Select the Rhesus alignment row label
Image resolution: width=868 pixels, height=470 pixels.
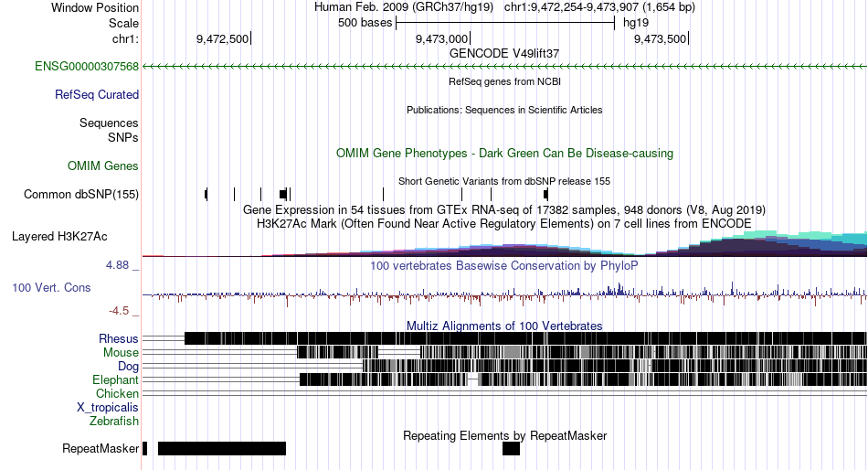tap(119, 338)
